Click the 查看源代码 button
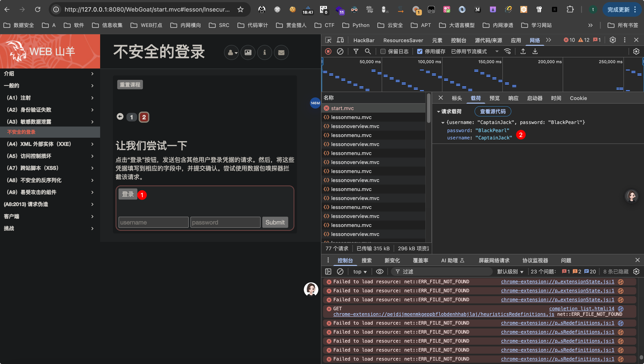 click(493, 111)
